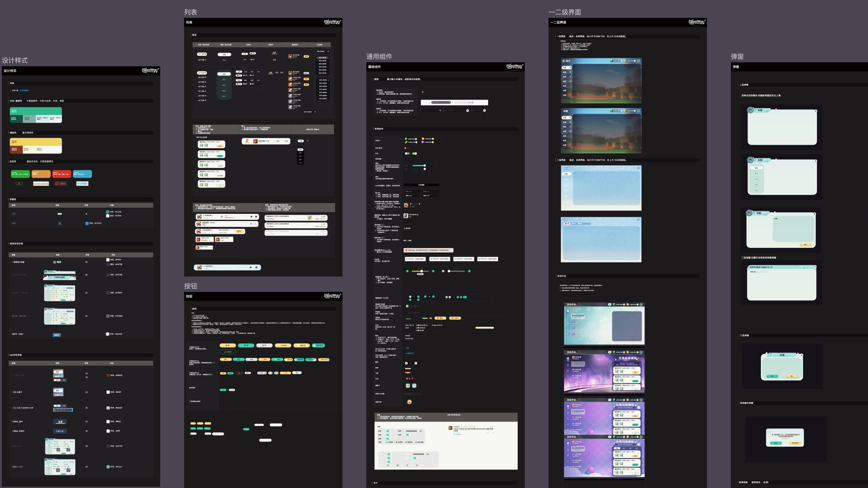
Task: Click the large green 取消 button
Action: pyautogui.click(x=246, y=346)
